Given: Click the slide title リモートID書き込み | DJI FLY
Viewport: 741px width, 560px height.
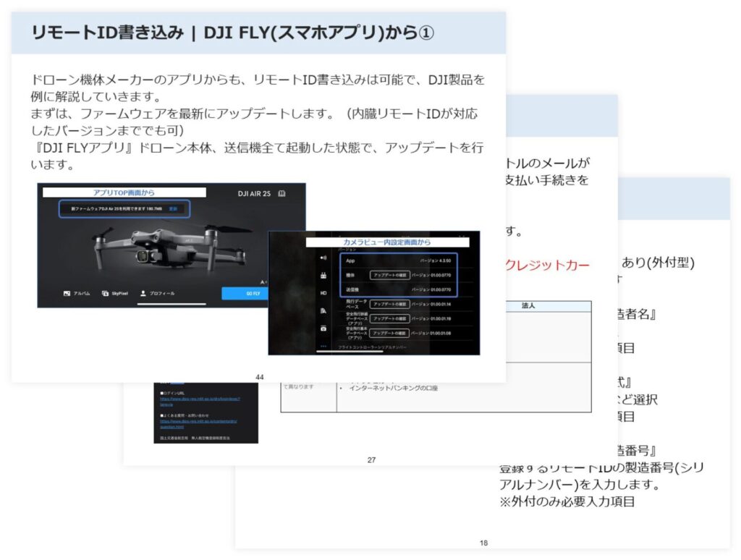Looking at the screenshot, I should 232,33.
